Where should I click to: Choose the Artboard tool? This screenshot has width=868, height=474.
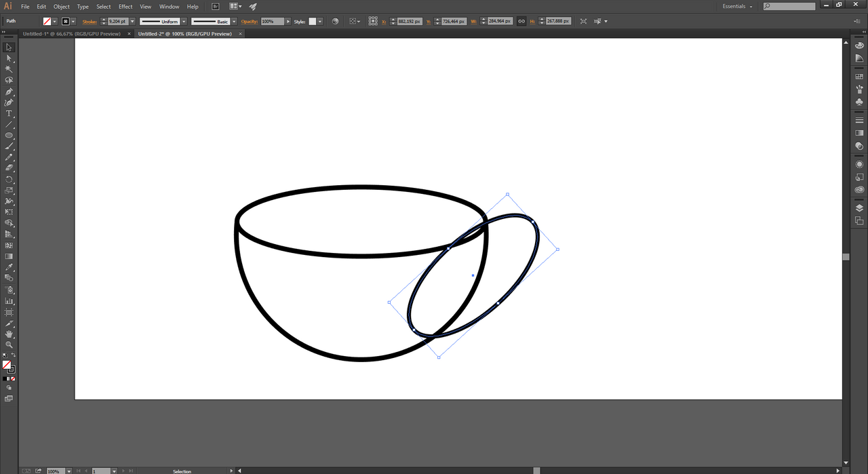coord(9,312)
